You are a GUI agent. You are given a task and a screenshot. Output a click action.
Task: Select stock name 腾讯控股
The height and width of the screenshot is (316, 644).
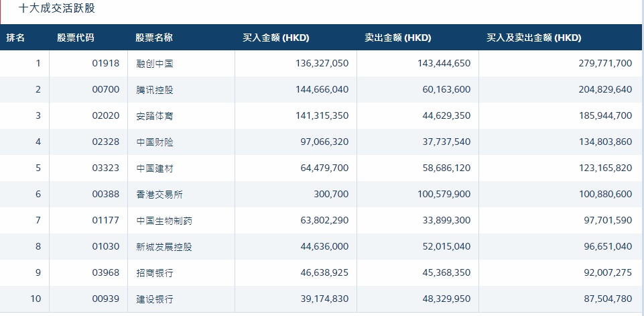coord(154,89)
